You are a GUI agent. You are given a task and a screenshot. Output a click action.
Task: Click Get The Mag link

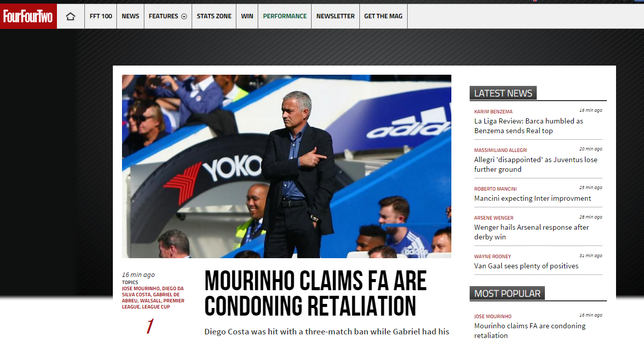coord(383,16)
